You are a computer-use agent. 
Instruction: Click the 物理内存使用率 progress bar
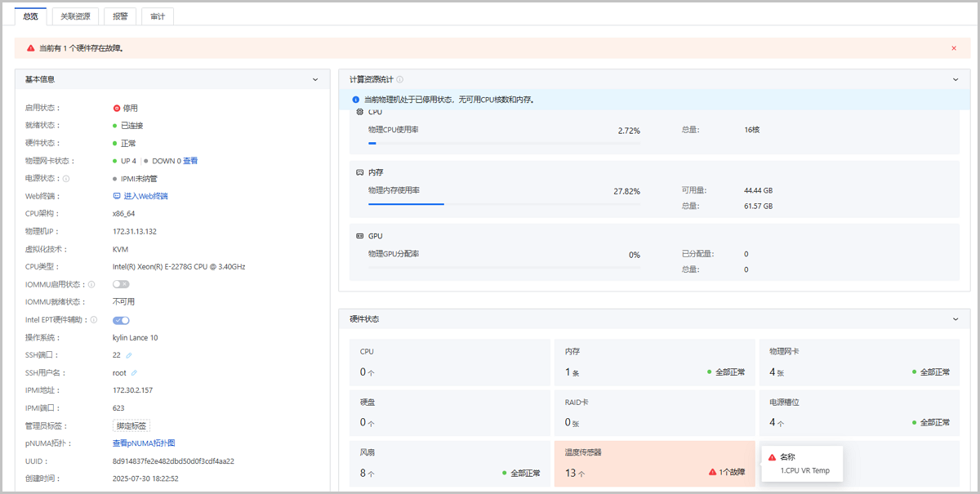(504, 203)
